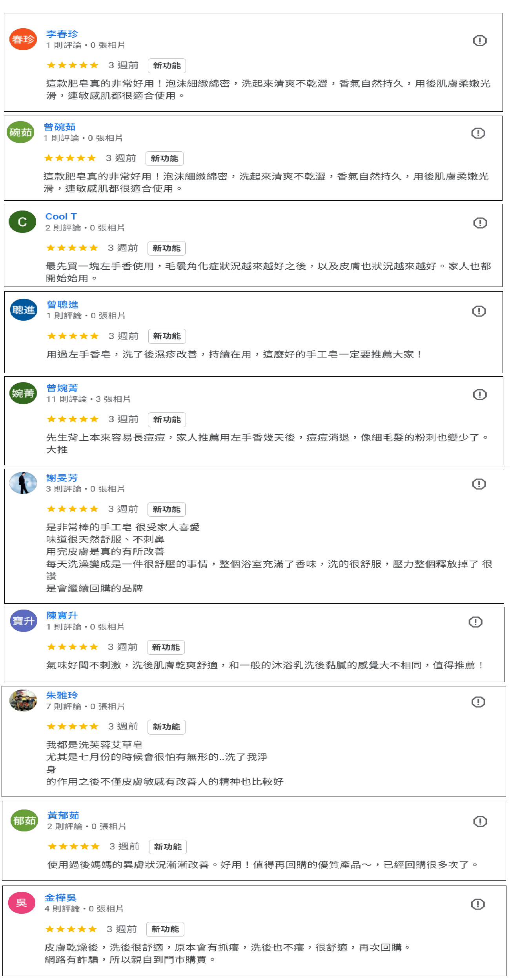This screenshot has height=980, width=510.
Task: Click 新功能 badge on 陳寶升's review
Action: pyautogui.click(x=166, y=647)
